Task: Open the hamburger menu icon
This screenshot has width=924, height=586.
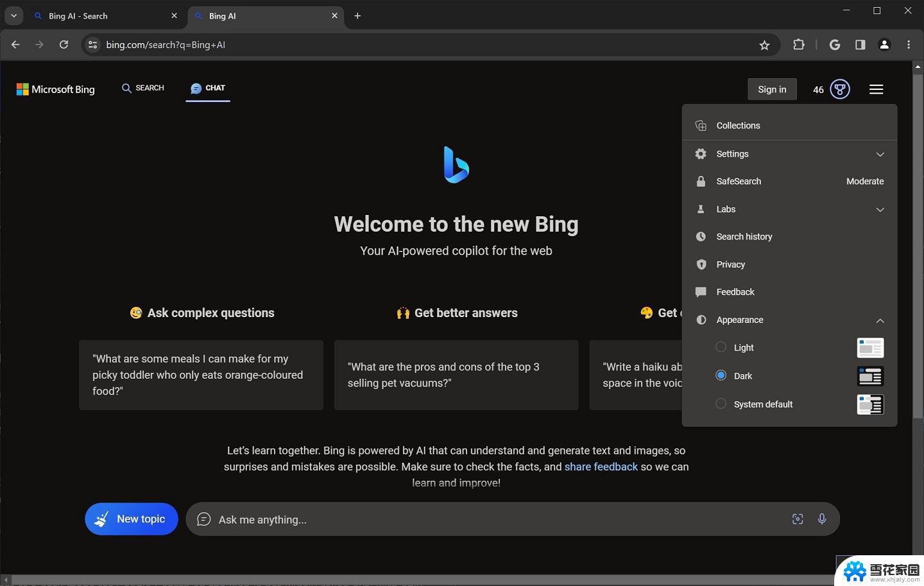Action: point(876,89)
